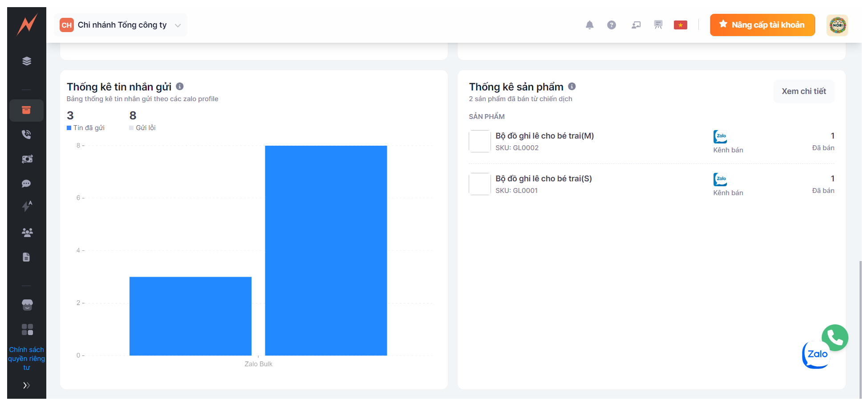The image size is (868, 405).
Task: Toggle the 'Gửi lỗi' legend series
Action: 142,128
